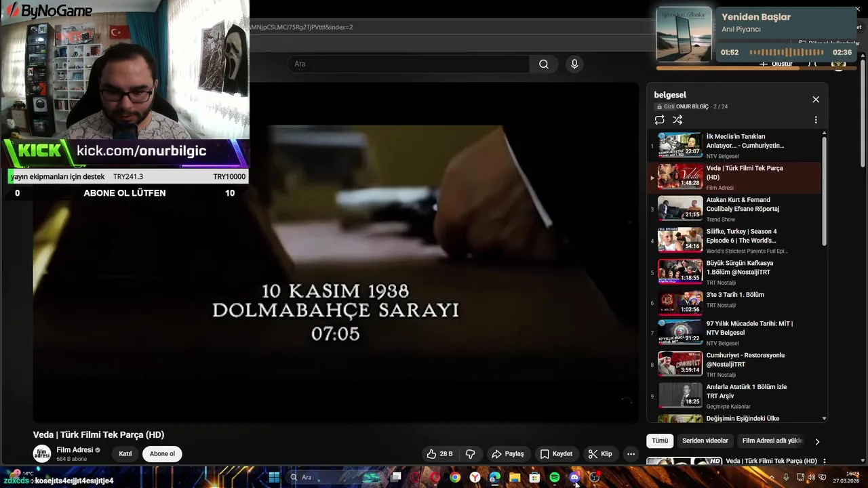Open belgesel playlist options menu
The width and height of the screenshot is (868, 488).
[x=816, y=120]
